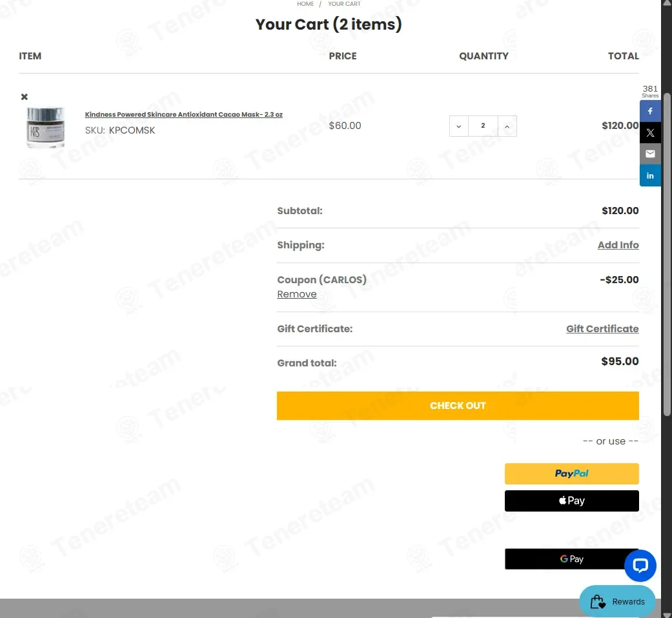This screenshot has width=672, height=618.
Task: Share on LinkedIn
Action: [x=650, y=175]
